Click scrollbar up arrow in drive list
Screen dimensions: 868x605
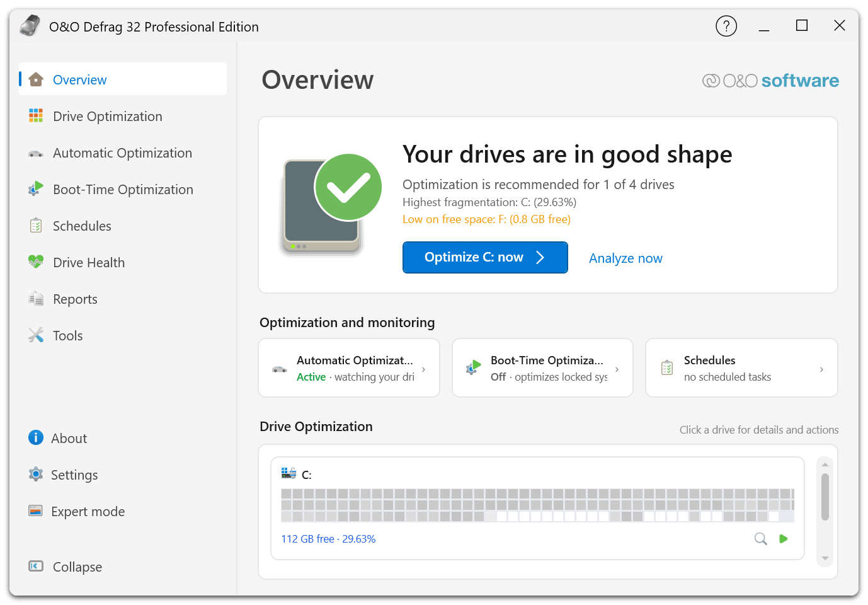825,464
